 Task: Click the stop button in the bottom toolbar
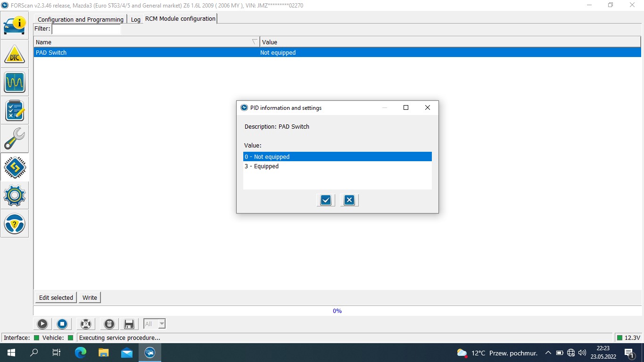pyautogui.click(x=62, y=324)
